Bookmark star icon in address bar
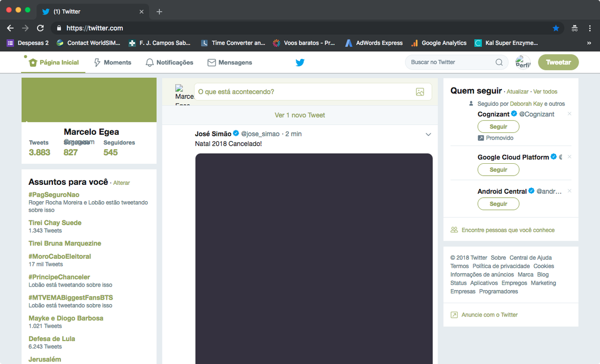The height and width of the screenshot is (364, 600). click(556, 28)
